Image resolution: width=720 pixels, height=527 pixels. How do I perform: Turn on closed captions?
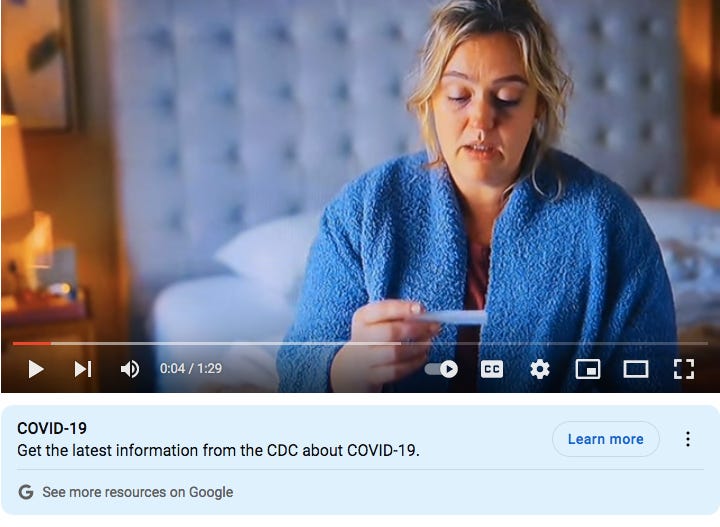(x=491, y=369)
